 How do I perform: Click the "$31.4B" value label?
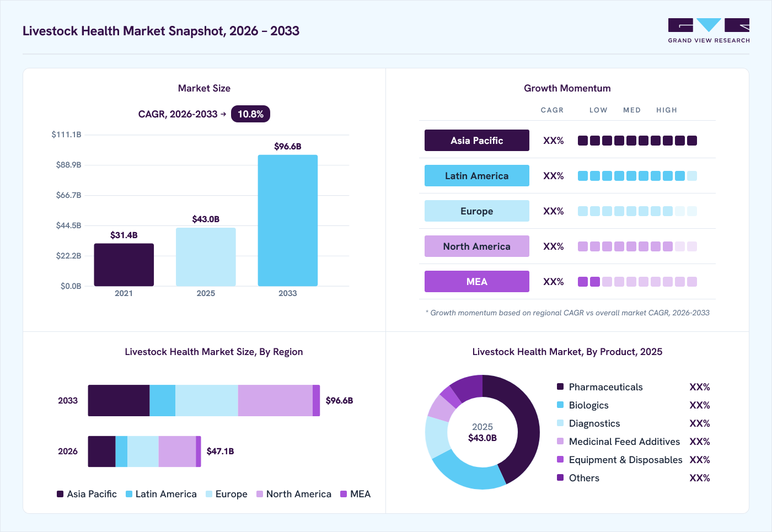click(x=124, y=235)
